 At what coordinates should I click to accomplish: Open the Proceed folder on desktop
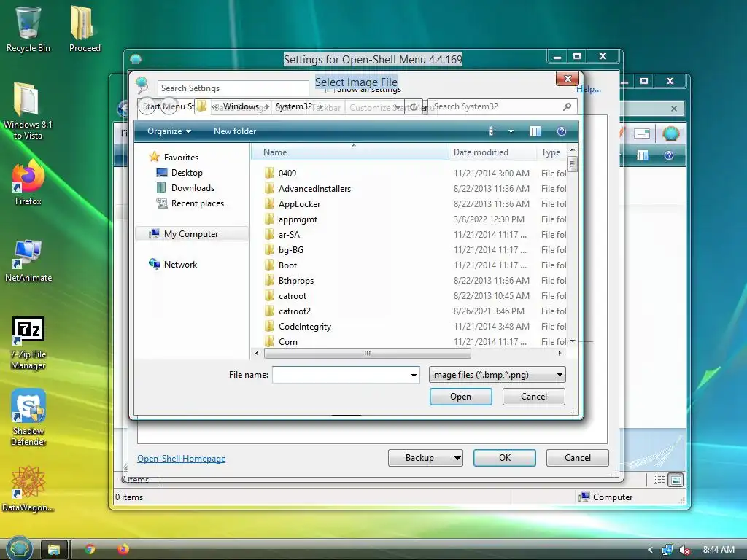coord(85,28)
